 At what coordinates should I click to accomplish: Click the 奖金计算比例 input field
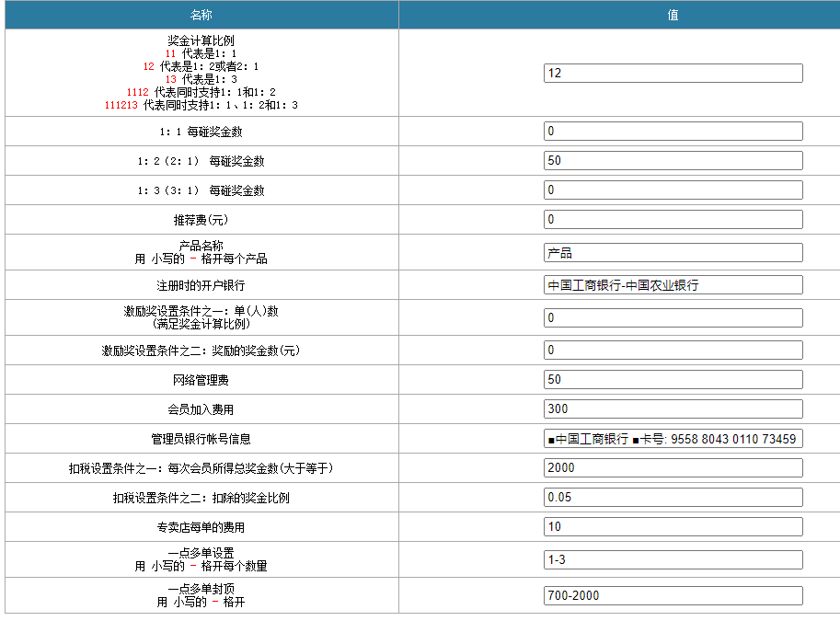(673, 73)
